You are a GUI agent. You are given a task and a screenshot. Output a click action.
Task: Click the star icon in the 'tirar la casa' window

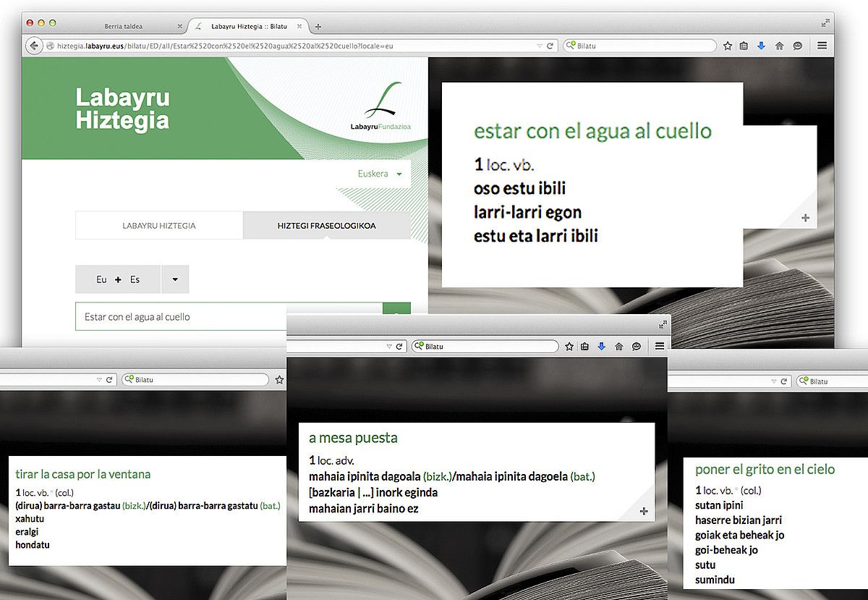[x=279, y=379]
